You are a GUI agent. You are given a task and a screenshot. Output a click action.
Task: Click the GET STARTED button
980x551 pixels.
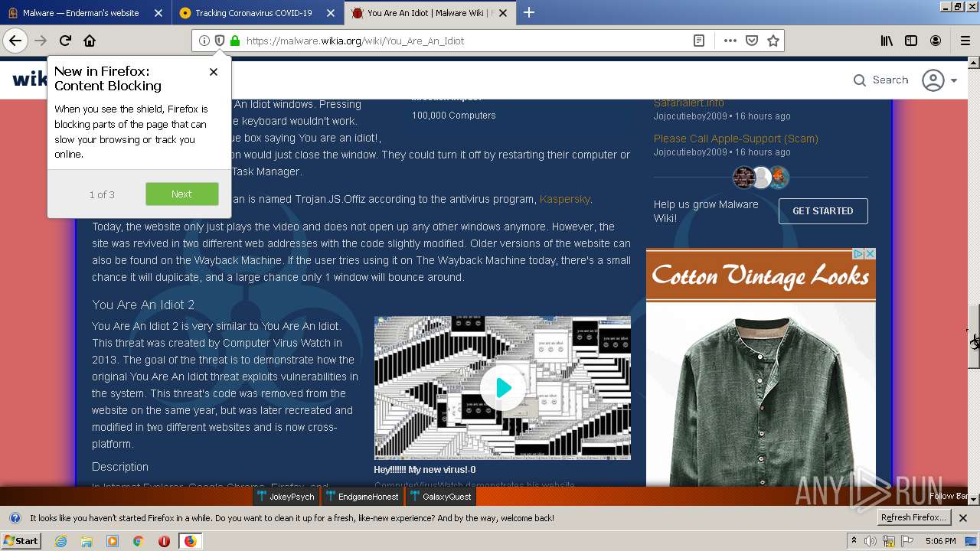823,211
